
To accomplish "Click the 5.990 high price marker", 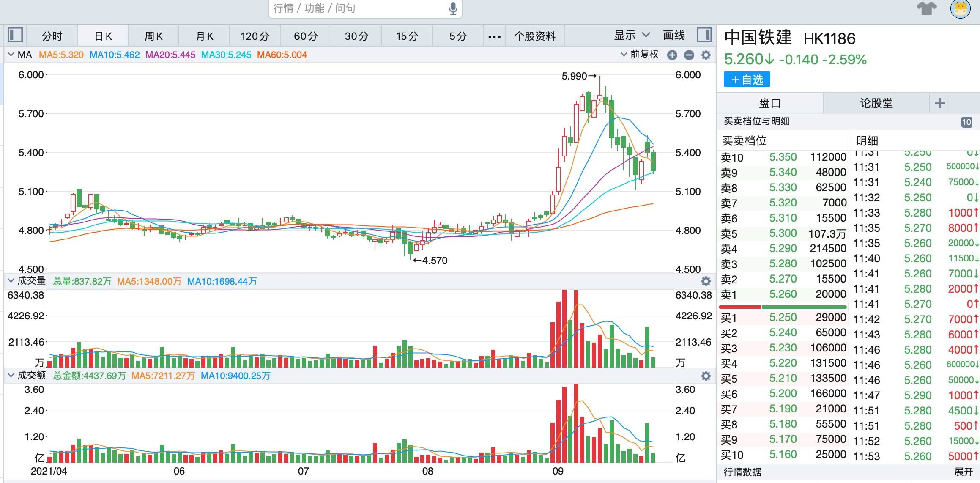I will point(579,76).
